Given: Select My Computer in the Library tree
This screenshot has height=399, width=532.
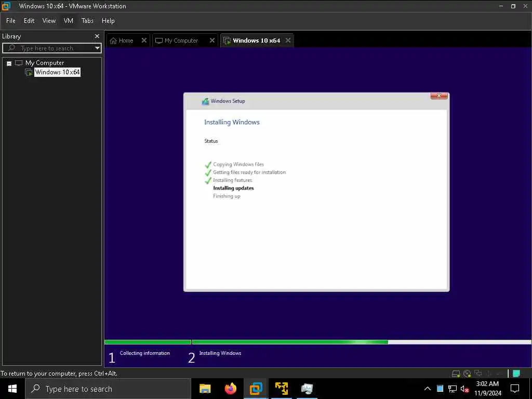Looking at the screenshot, I should coord(45,63).
